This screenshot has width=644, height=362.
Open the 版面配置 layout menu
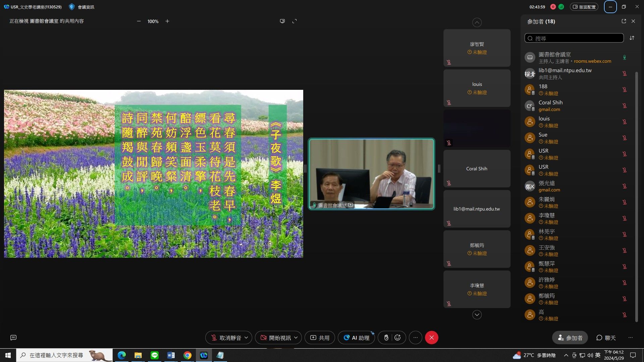pyautogui.click(x=584, y=7)
